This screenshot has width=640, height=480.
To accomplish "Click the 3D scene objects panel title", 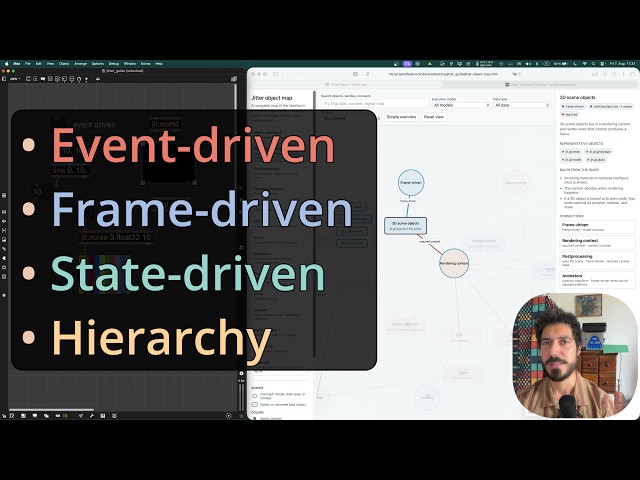I will (577, 98).
